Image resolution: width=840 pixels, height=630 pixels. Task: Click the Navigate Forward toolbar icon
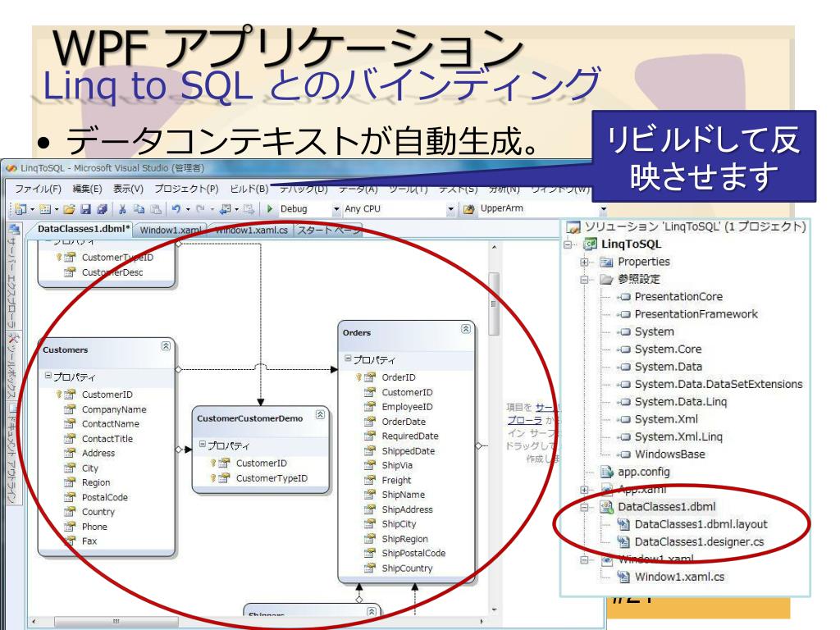click(249, 209)
